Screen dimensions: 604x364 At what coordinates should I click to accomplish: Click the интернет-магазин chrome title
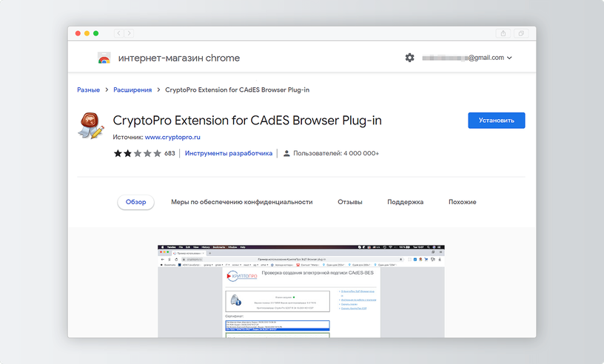178,58
